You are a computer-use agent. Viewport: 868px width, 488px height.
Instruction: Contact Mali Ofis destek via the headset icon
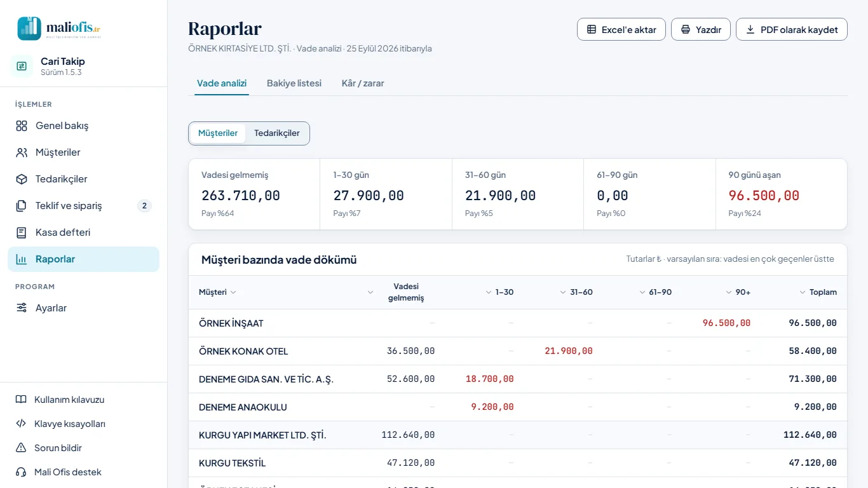pyautogui.click(x=21, y=472)
